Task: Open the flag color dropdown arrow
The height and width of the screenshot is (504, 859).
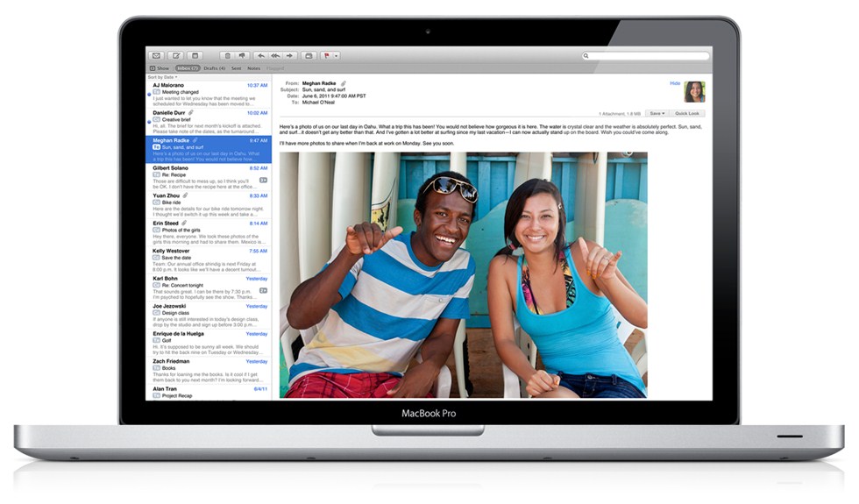Action: click(337, 55)
